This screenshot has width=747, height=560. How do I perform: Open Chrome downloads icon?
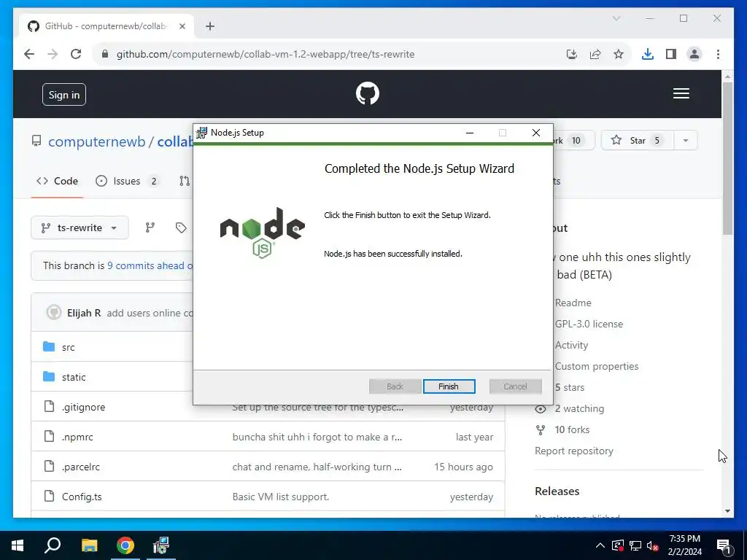[x=648, y=54]
